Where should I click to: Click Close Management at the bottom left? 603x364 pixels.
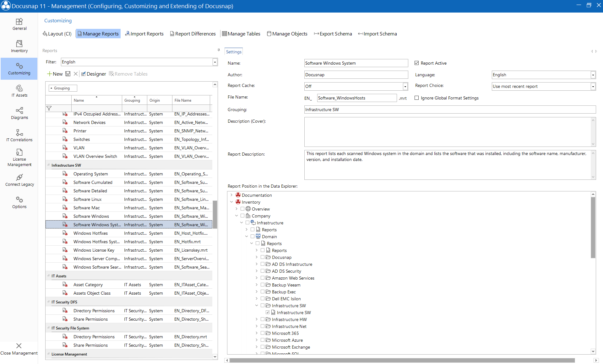click(x=19, y=348)
